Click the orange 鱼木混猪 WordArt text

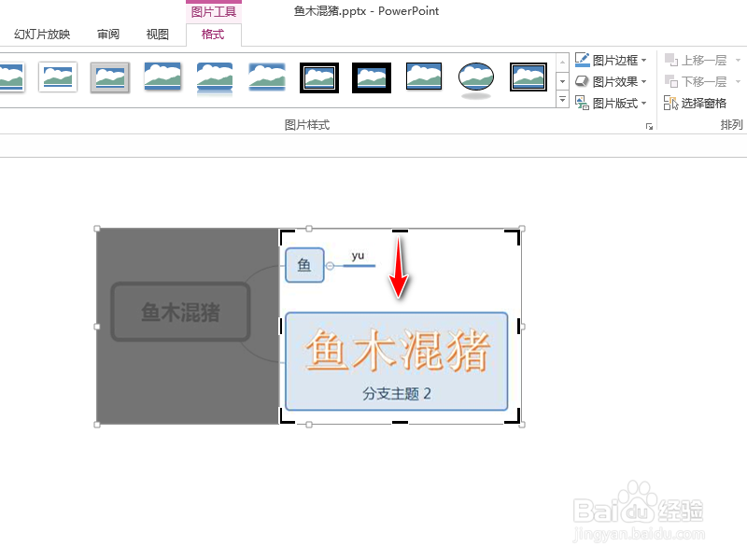tap(398, 352)
